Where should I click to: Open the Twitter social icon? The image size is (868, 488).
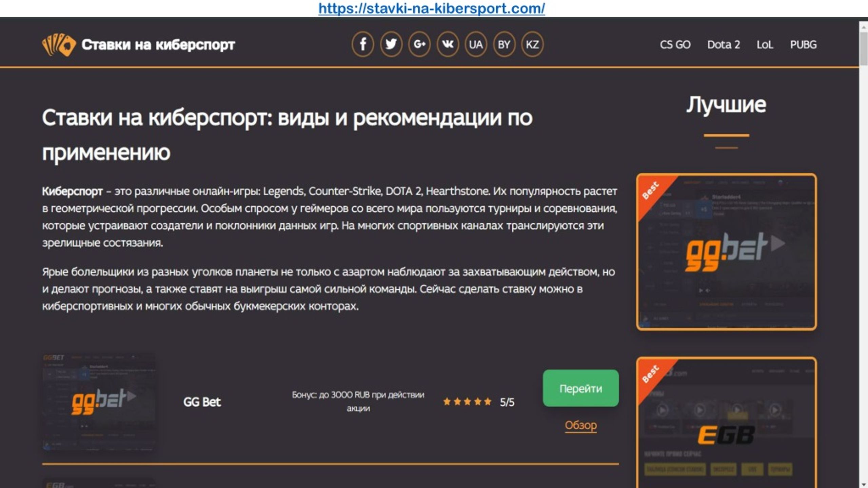coord(391,44)
